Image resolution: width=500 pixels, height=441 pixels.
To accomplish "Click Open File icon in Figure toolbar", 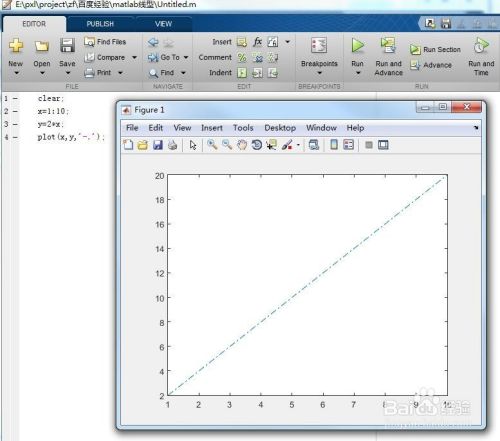I will click(143, 145).
